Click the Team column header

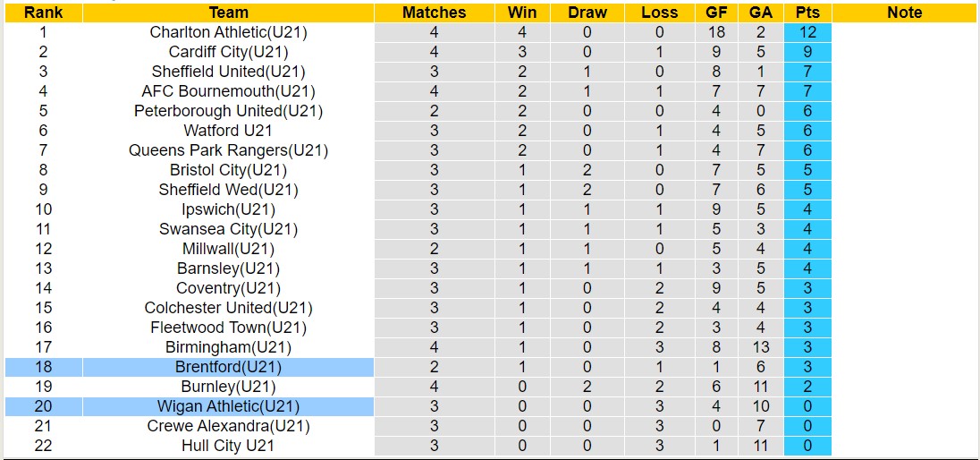click(x=228, y=13)
